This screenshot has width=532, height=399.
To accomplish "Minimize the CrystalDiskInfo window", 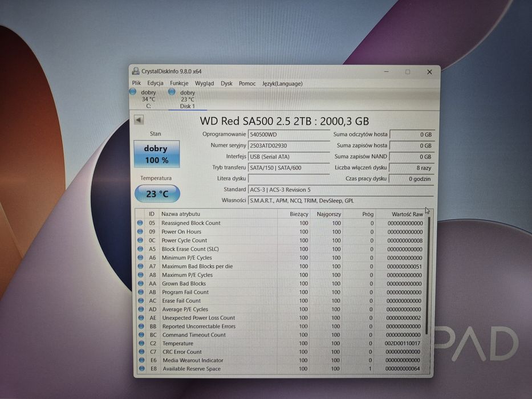I will (386, 72).
